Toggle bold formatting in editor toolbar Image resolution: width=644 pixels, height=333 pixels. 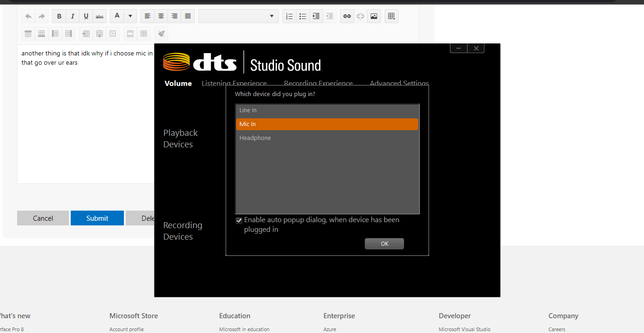click(59, 16)
